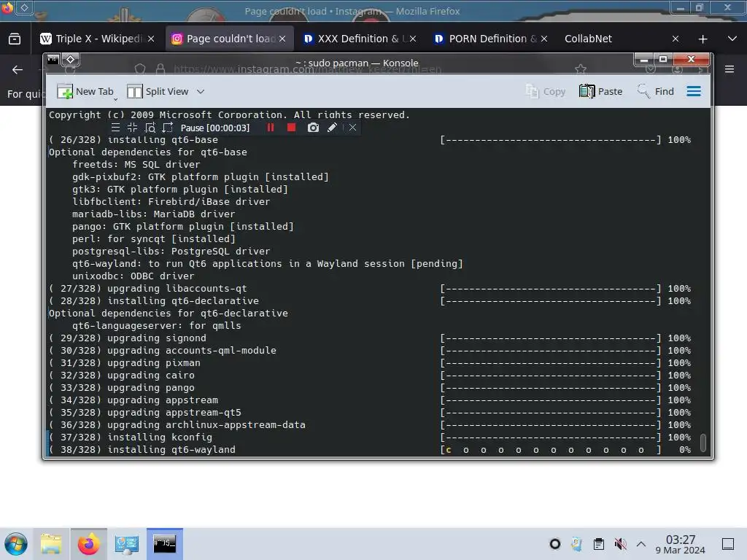Open the clipboard tray icon

point(599,544)
